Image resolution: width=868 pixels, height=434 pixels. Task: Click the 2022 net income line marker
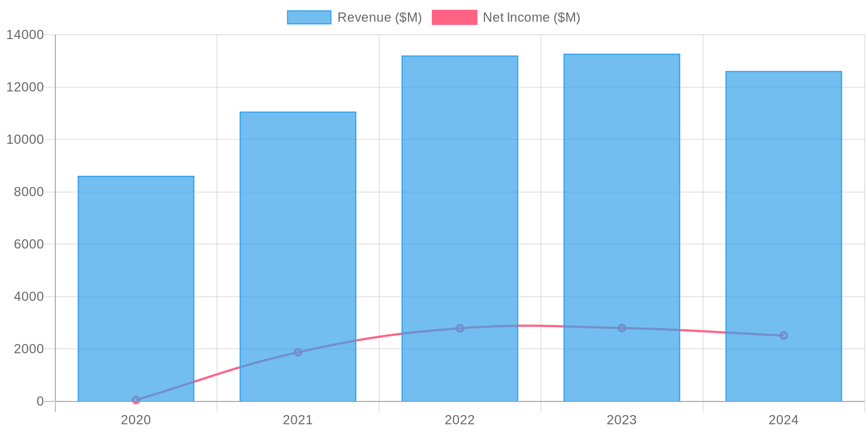(459, 328)
